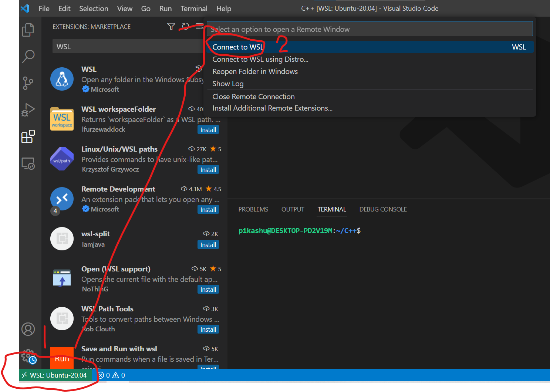This screenshot has height=392, width=550.
Task: Click the wsl-split extension icon
Action: (62, 239)
